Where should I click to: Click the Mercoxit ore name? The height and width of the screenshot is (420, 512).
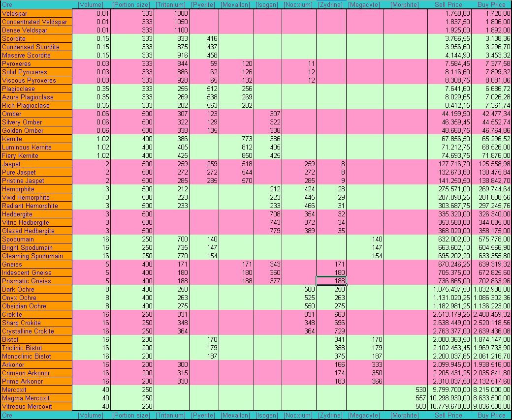(36, 390)
